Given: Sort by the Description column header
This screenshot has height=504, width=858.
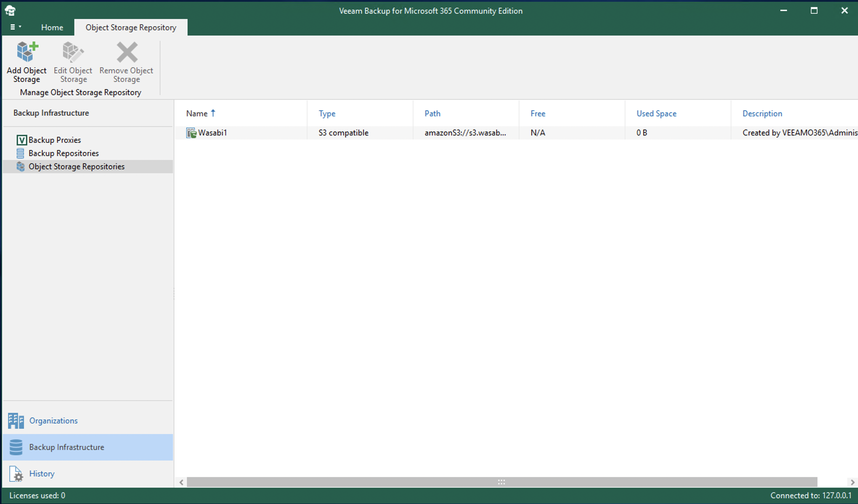Looking at the screenshot, I should pyautogui.click(x=762, y=114).
